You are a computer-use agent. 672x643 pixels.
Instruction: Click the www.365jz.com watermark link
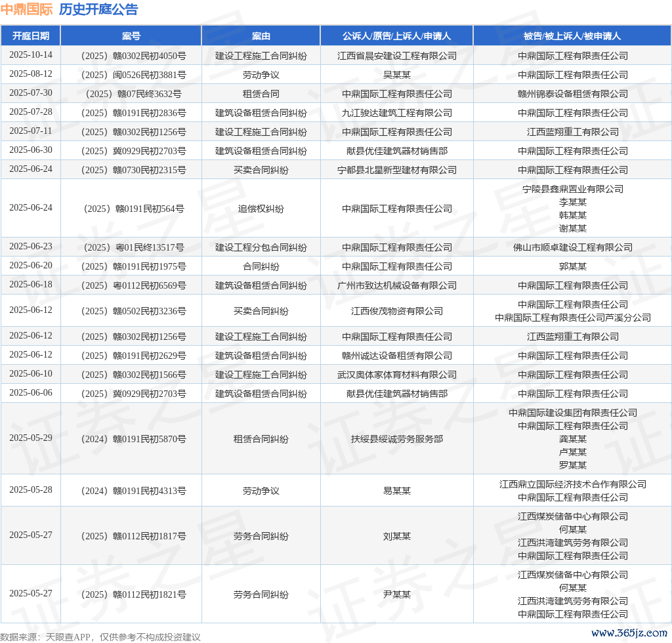[629, 633]
